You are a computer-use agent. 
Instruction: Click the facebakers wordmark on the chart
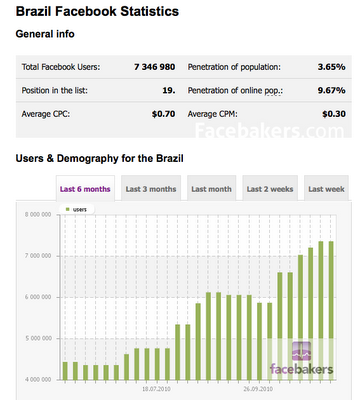pos(301,369)
